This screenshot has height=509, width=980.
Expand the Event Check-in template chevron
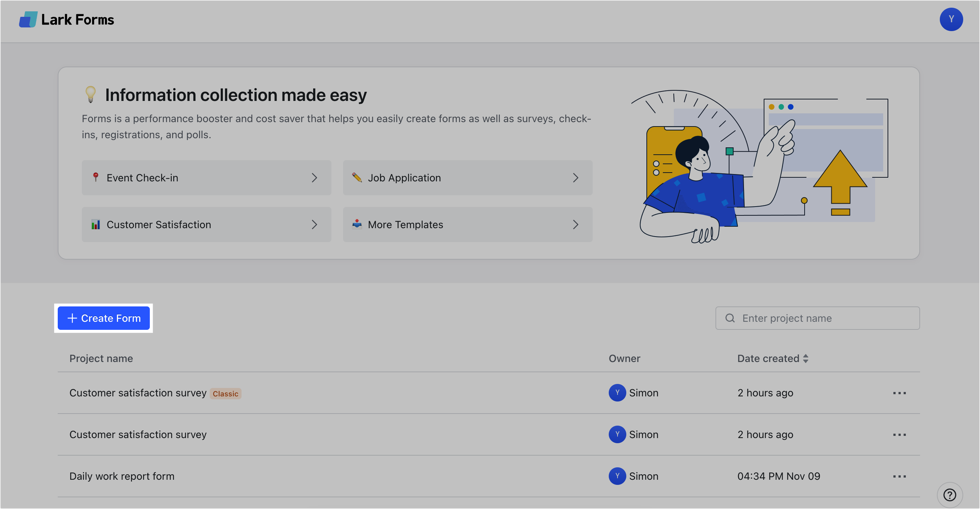point(315,177)
